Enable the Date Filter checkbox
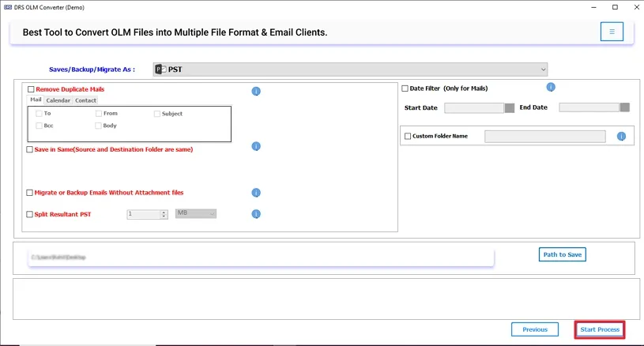This screenshot has width=644, height=346. coord(405,88)
